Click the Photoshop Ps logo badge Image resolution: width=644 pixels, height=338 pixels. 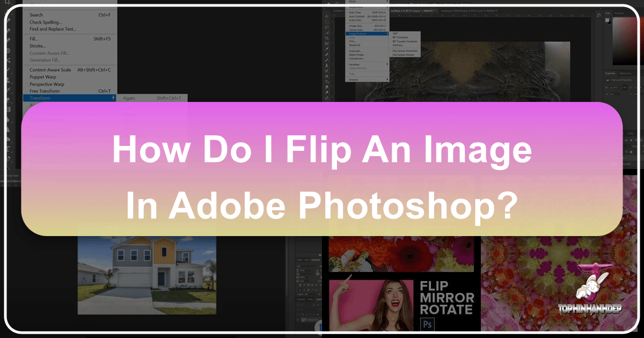click(x=428, y=325)
